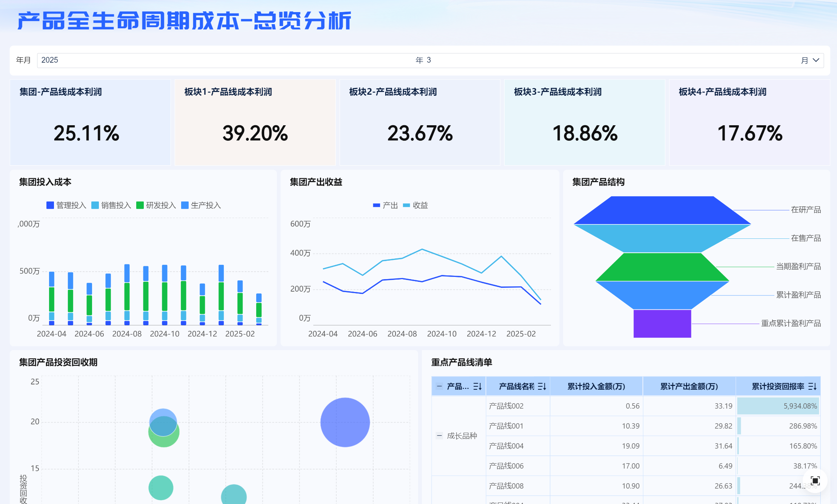The height and width of the screenshot is (504, 837).
Task: Click the 集团产品结构 panel title
Action: 599,182
